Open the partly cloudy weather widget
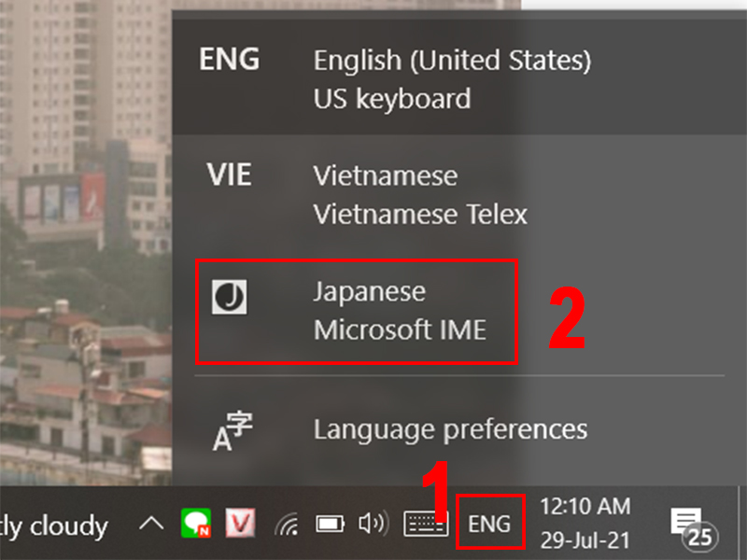This screenshot has height=560, width=747. pyautogui.click(x=54, y=526)
